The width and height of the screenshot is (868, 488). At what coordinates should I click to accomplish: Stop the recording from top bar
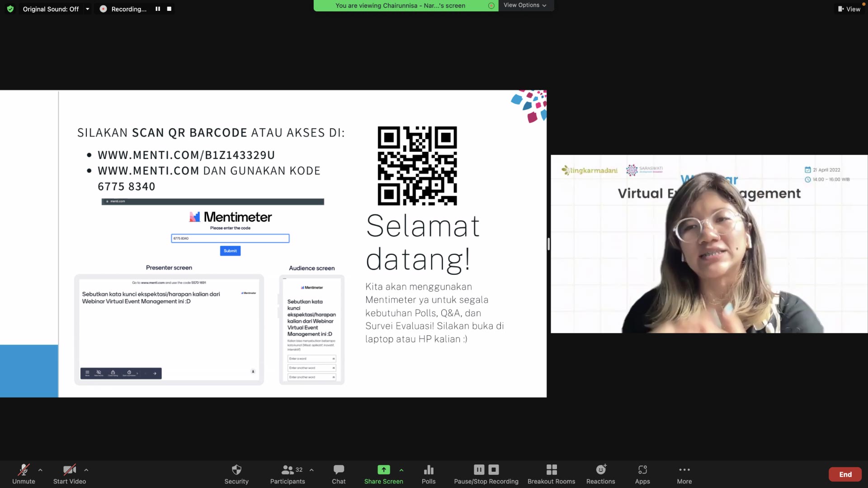[169, 9]
